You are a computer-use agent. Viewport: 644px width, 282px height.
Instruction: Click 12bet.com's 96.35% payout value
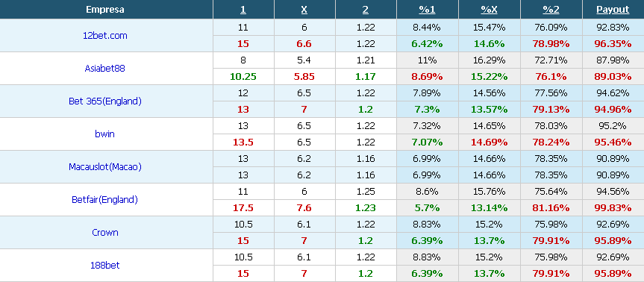(x=613, y=43)
